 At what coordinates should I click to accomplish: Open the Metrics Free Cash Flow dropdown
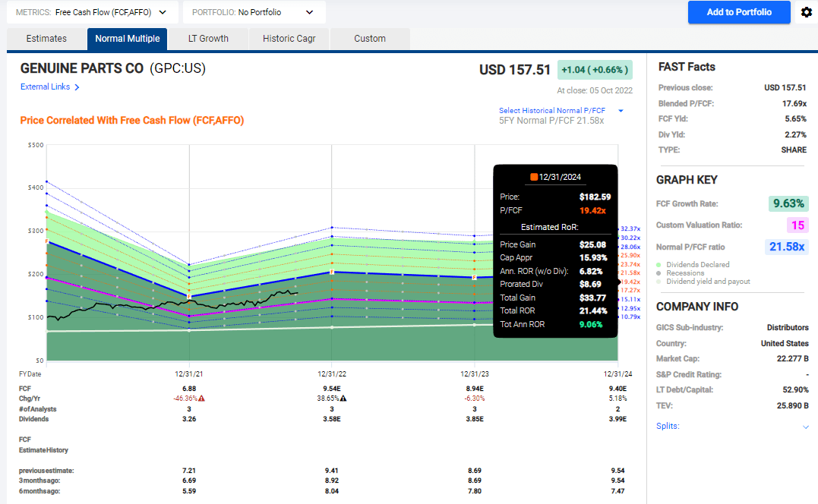(93, 12)
